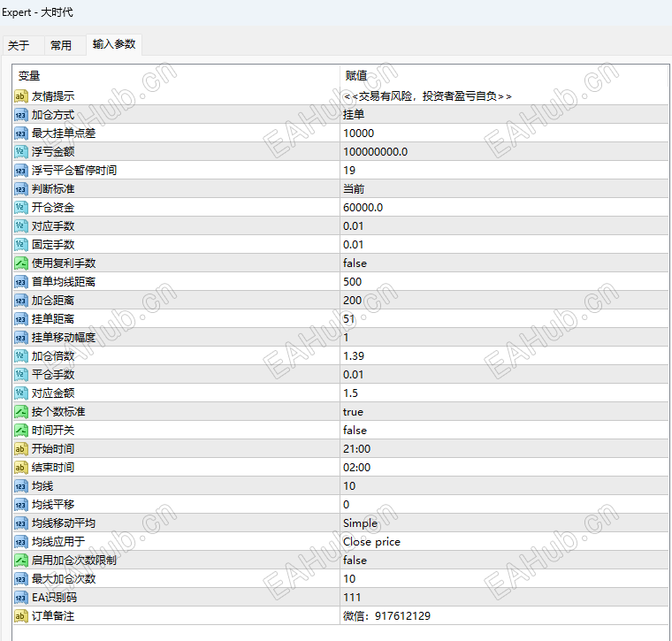The height and width of the screenshot is (641, 672).
Task: Switch to the 关于 tab
Action: coord(19,45)
